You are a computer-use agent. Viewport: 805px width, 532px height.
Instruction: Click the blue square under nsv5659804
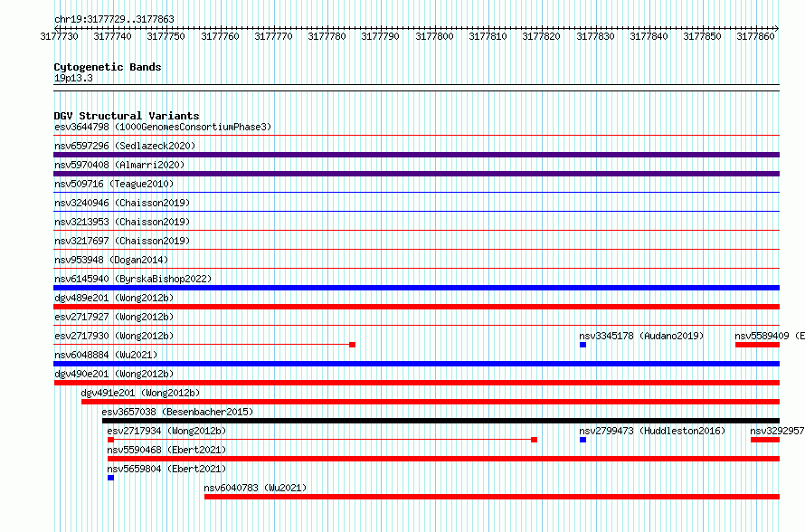(x=111, y=478)
